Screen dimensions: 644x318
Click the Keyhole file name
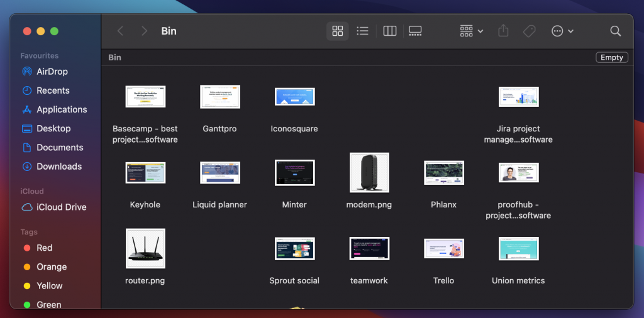tap(145, 205)
